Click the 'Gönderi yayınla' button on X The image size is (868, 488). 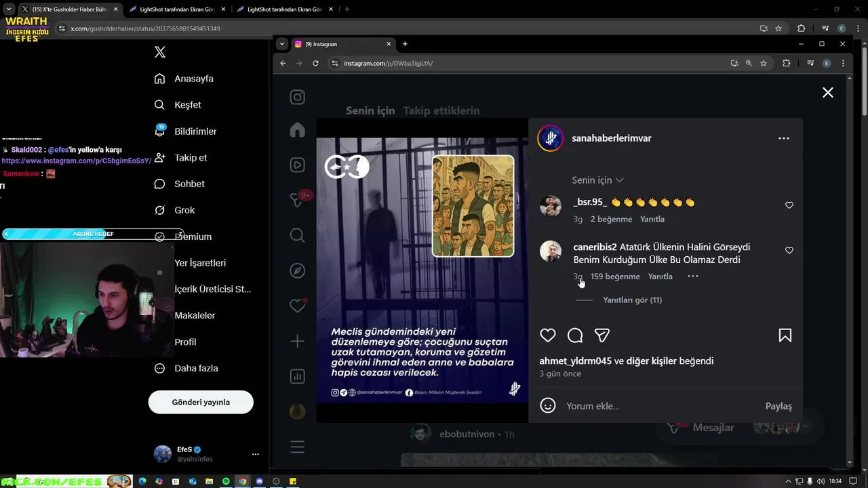click(201, 402)
